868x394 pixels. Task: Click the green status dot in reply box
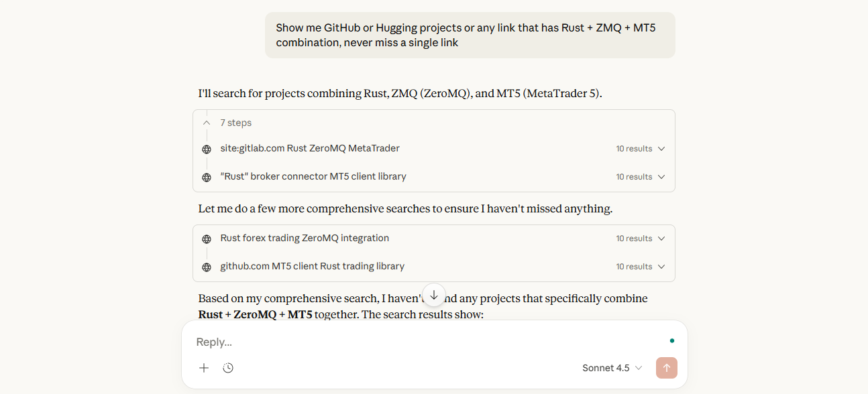(671, 340)
